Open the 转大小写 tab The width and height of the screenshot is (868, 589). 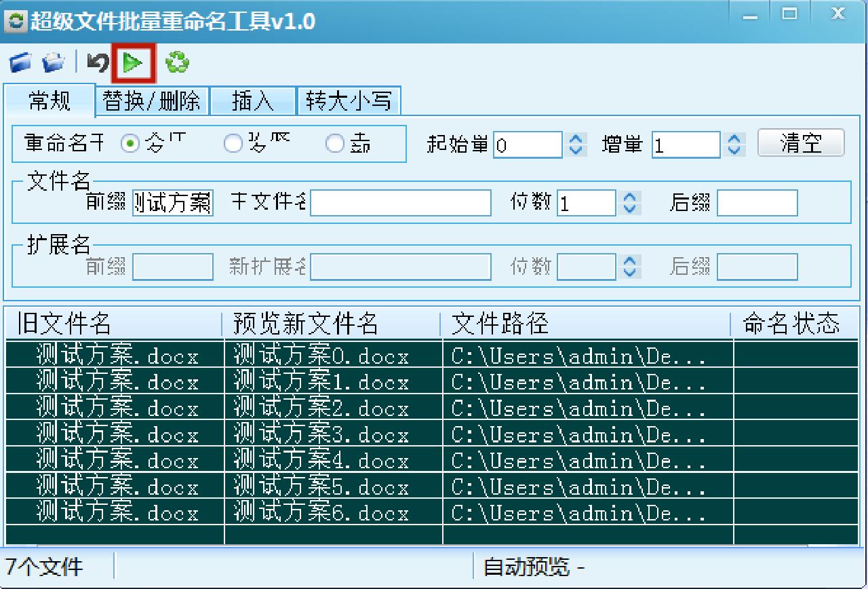(349, 100)
